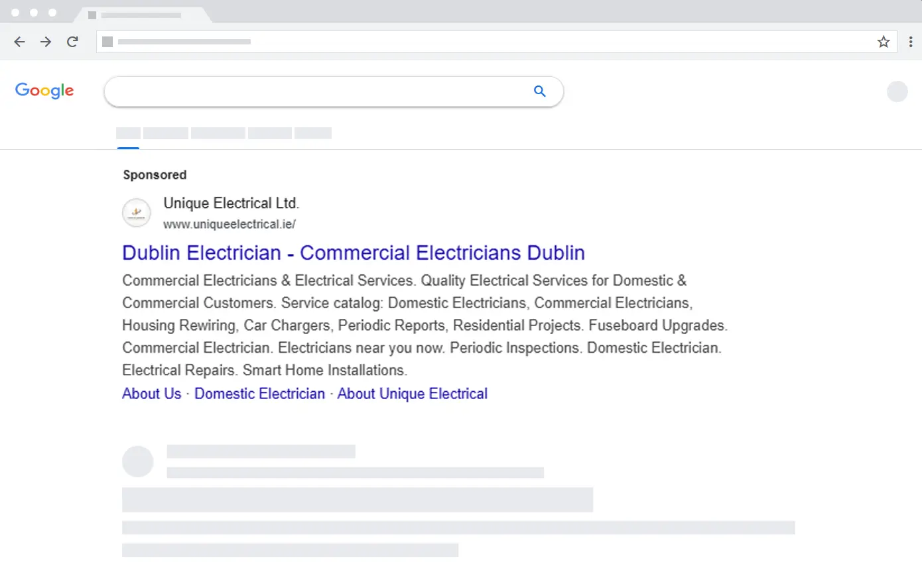Click the About Us sitelink
The height and width of the screenshot is (588, 922).
pos(151,393)
